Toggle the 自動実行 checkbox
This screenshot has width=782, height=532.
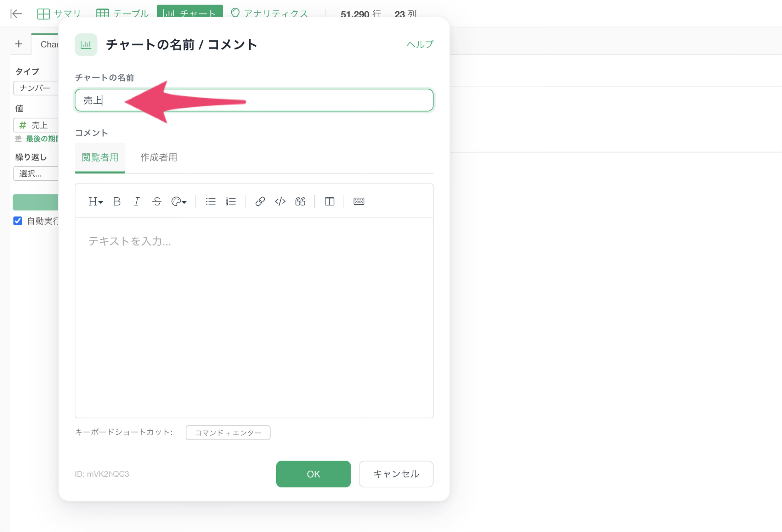point(18,221)
